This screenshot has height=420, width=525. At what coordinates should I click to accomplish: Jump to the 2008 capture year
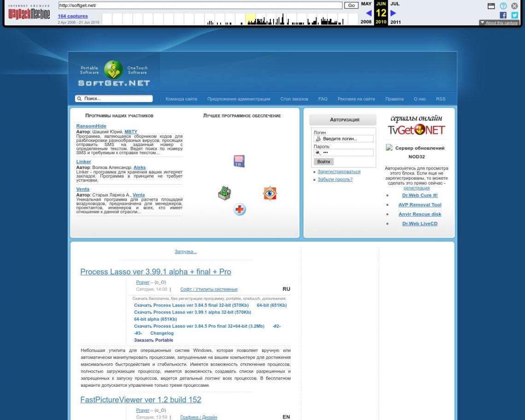pos(366,22)
